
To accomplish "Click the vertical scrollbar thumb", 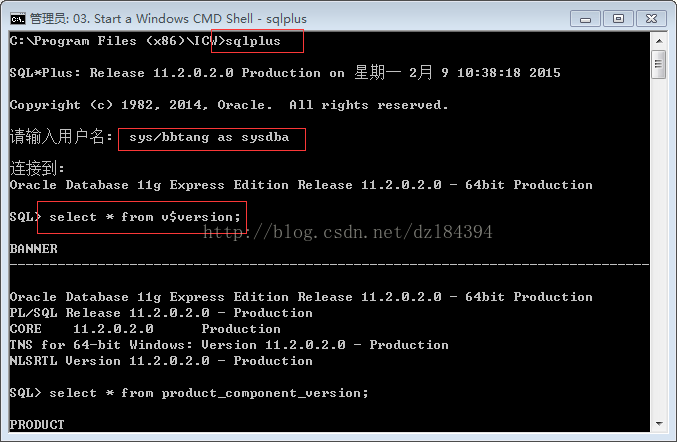I will click(659, 64).
